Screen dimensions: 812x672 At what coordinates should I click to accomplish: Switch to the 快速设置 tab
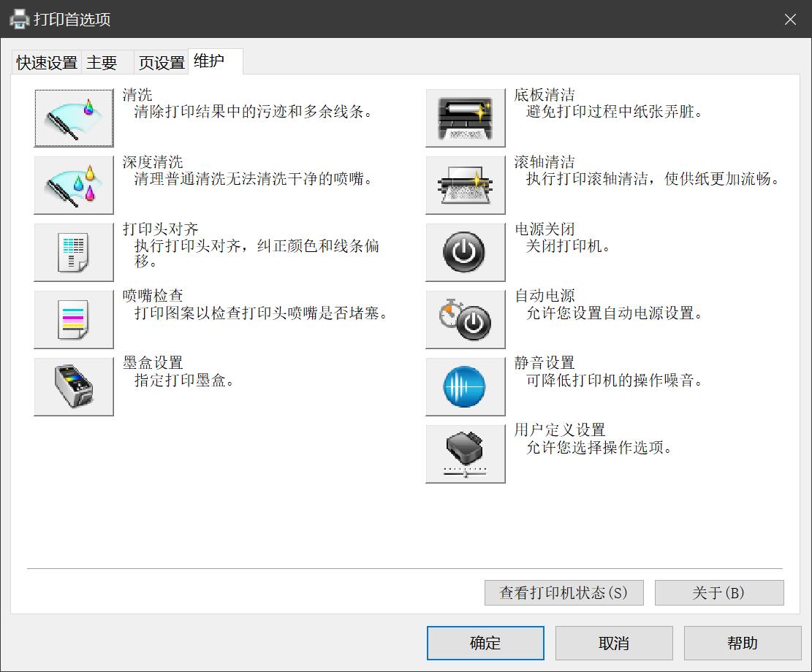[46, 62]
